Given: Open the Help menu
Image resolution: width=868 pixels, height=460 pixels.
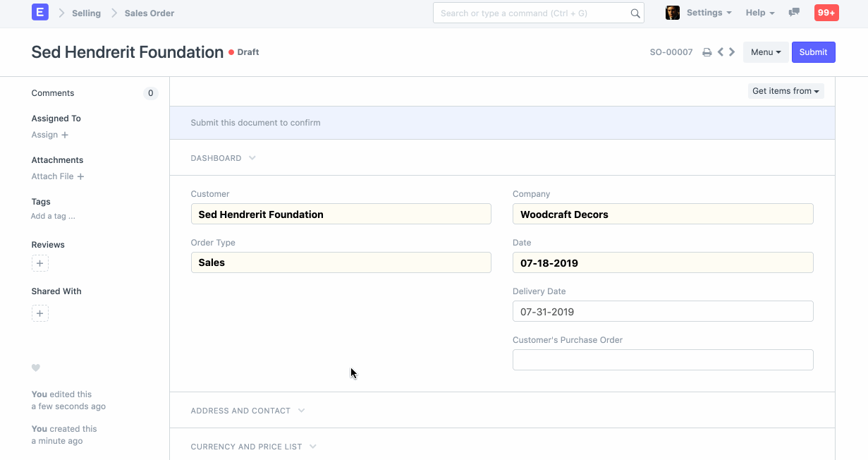Looking at the screenshot, I should point(760,13).
